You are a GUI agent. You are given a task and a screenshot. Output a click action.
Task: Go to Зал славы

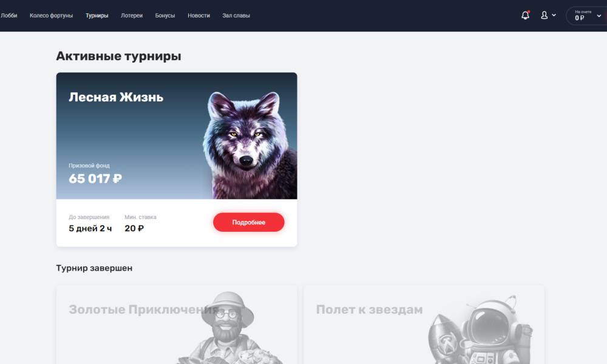(x=236, y=16)
